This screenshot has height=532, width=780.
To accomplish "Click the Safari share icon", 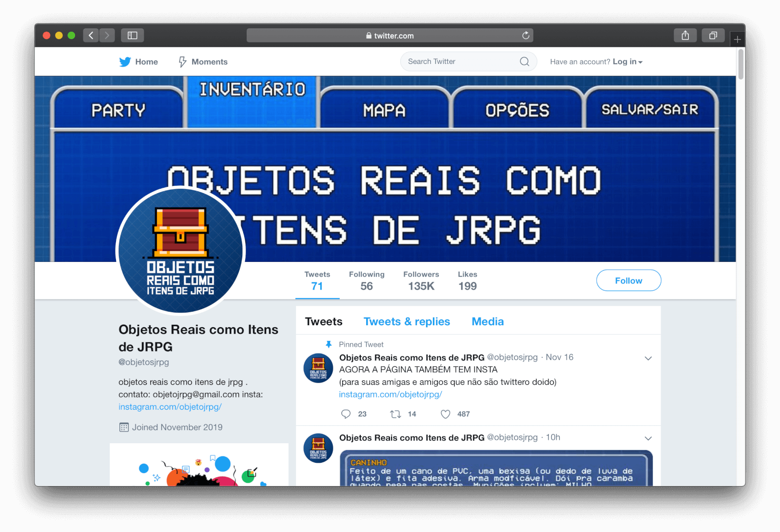I will point(685,36).
